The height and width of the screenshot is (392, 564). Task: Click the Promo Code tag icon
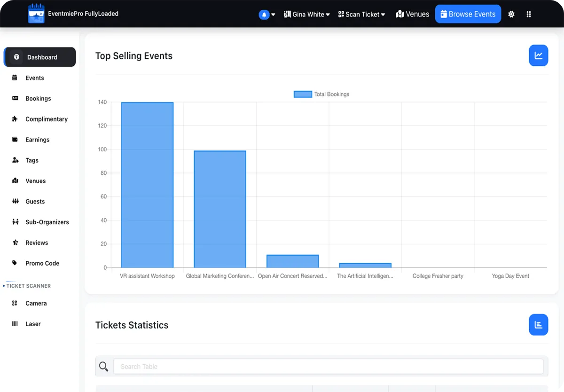[x=15, y=263]
